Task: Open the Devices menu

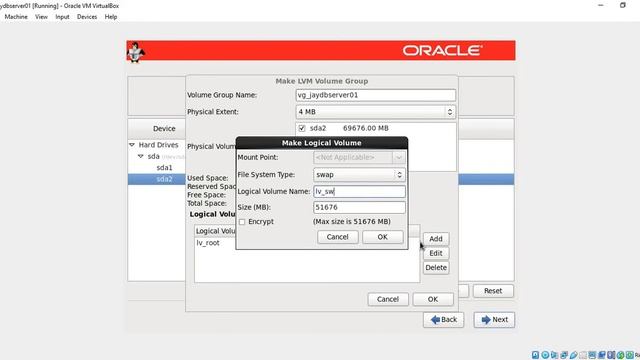Action: [x=87, y=17]
